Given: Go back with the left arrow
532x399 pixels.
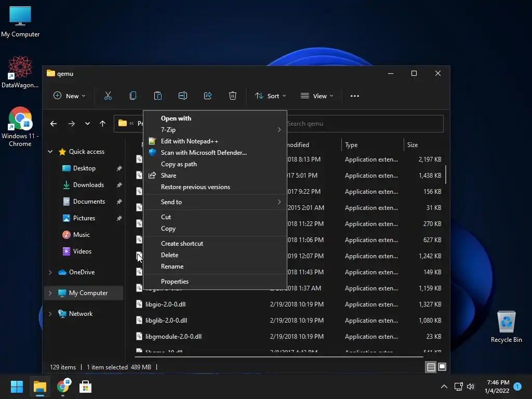Looking at the screenshot, I should point(54,124).
